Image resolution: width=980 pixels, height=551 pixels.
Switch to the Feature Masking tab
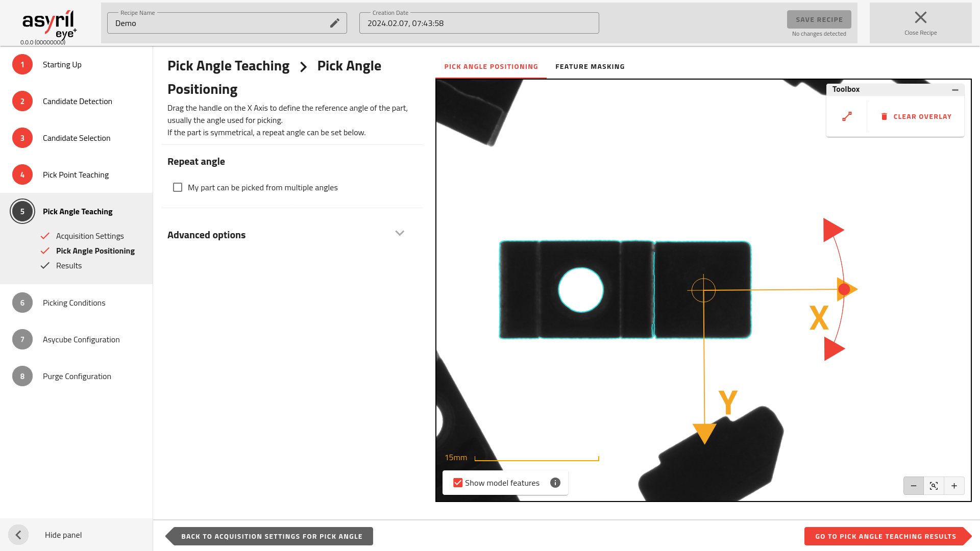[x=590, y=67]
